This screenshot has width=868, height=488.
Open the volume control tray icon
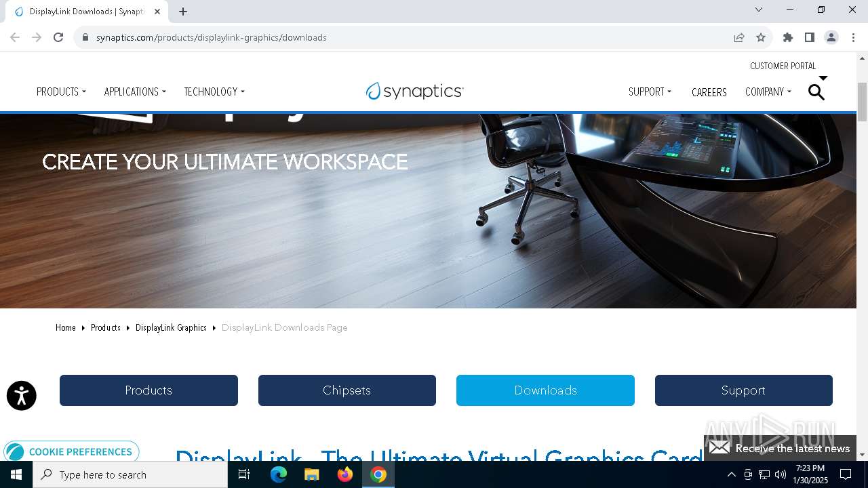click(781, 474)
